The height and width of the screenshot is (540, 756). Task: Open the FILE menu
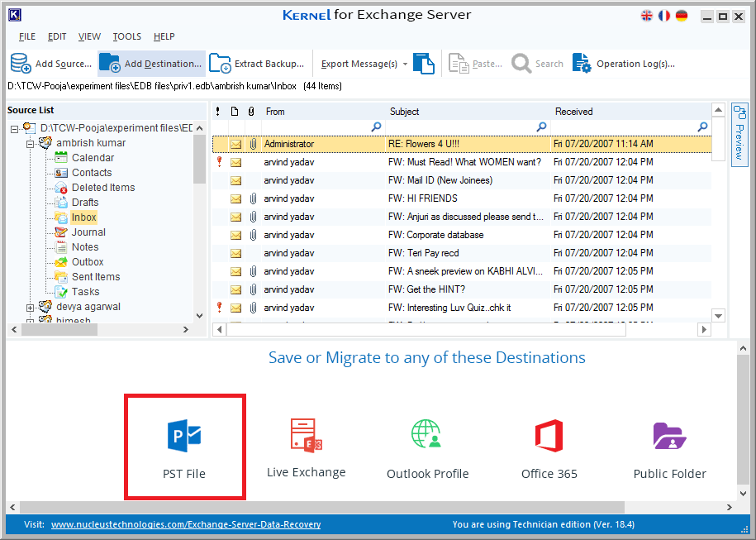pos(27,36)
